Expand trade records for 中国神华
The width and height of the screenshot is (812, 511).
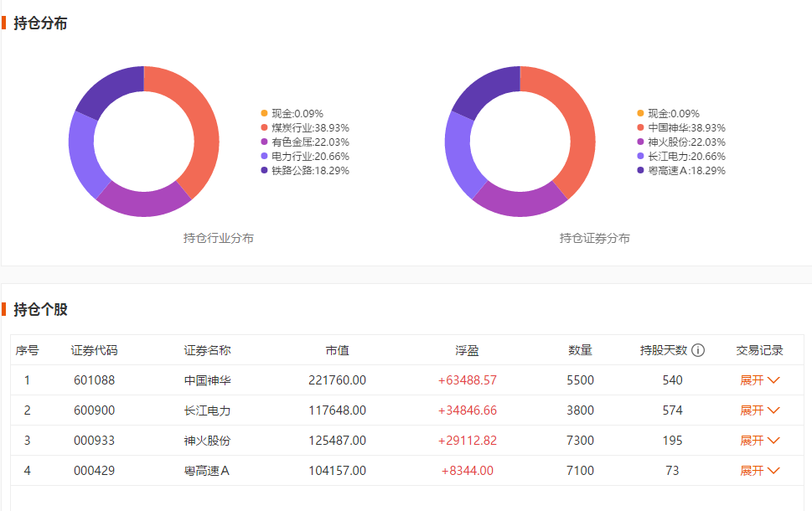click(760, 380)
